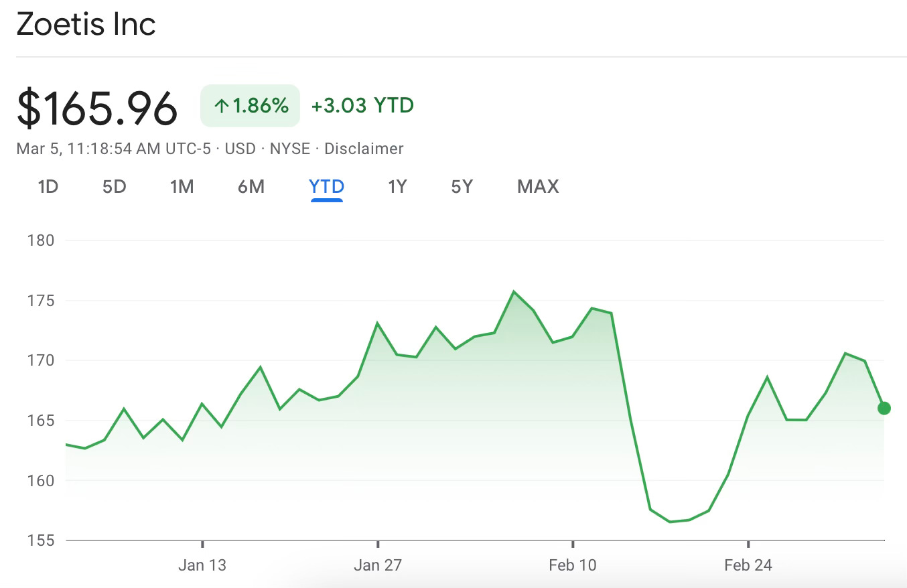Select the YTD range tab
This screenshot has height=588, width=907.
coord(327,186)
